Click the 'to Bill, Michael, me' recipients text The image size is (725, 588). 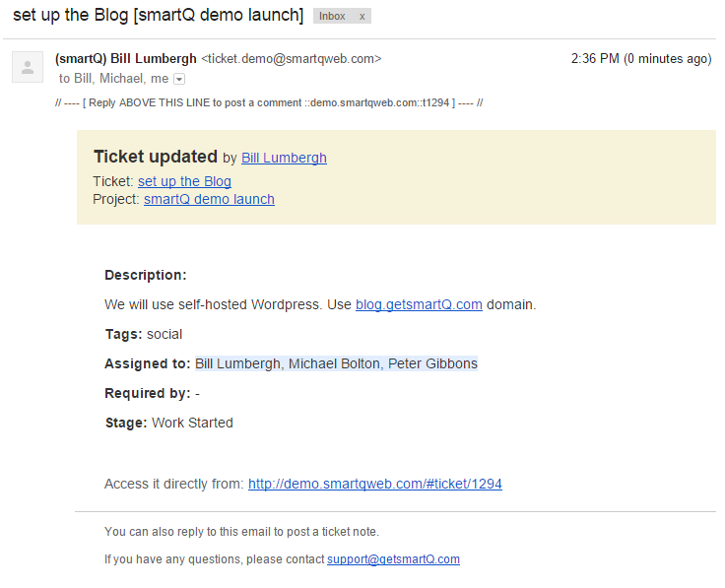coord(113,79)
